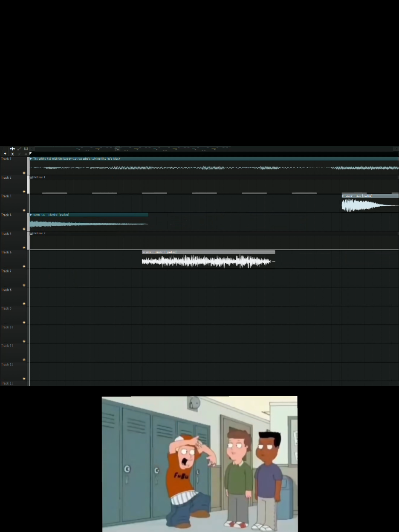Toggle the Track 4 mute dot
Viewport: 399px width, 532px height.
24,229
